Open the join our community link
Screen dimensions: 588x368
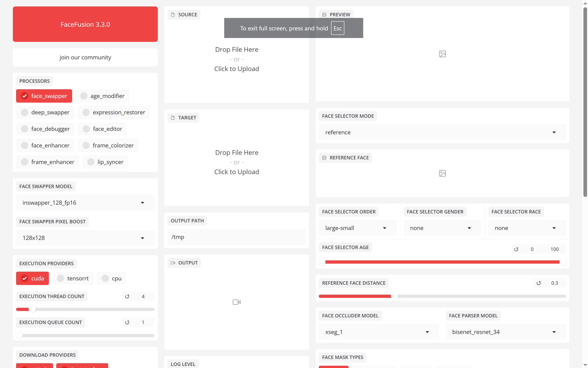tap(85, 57)
